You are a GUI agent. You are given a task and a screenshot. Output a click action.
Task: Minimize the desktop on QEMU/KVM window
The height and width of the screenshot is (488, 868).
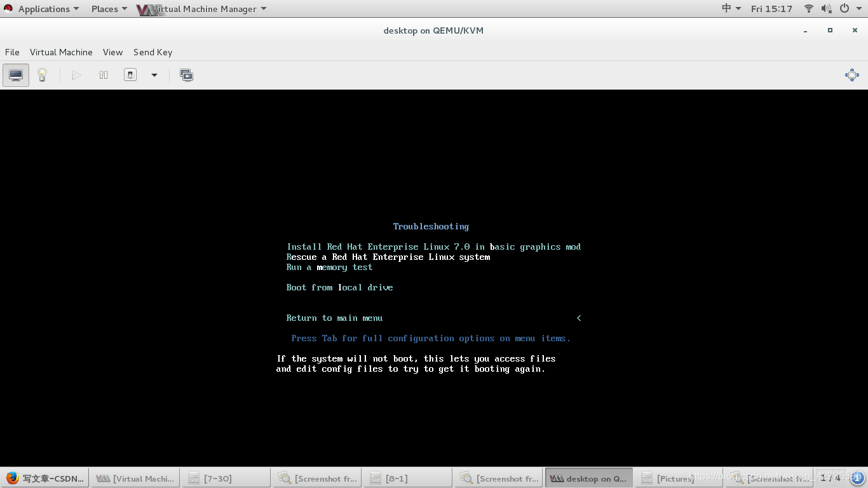coord(806,30)
